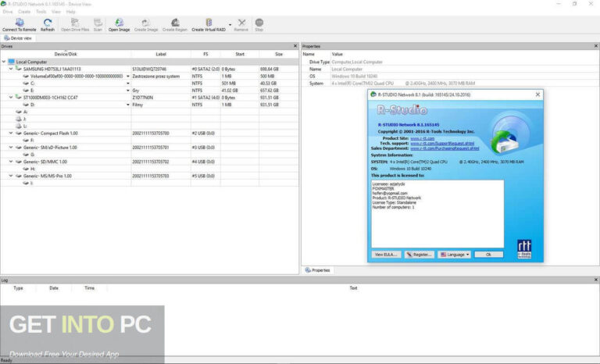Image resolution: width=600 pixels, height=364 pixels.
Task: Collapse the Generic- MS/MS-Pro node
Action: tap(11, 176)
